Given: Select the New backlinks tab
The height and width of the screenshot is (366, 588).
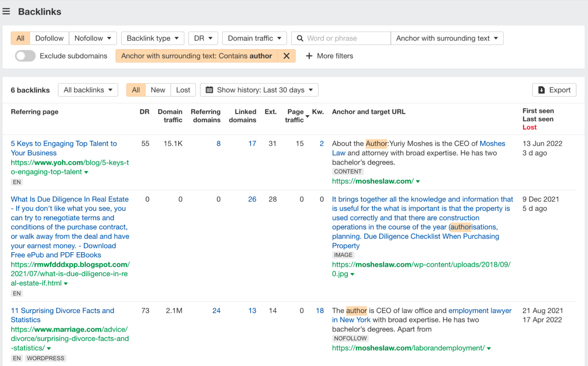Looking at the screenshot, I should [x=158, y=90].
